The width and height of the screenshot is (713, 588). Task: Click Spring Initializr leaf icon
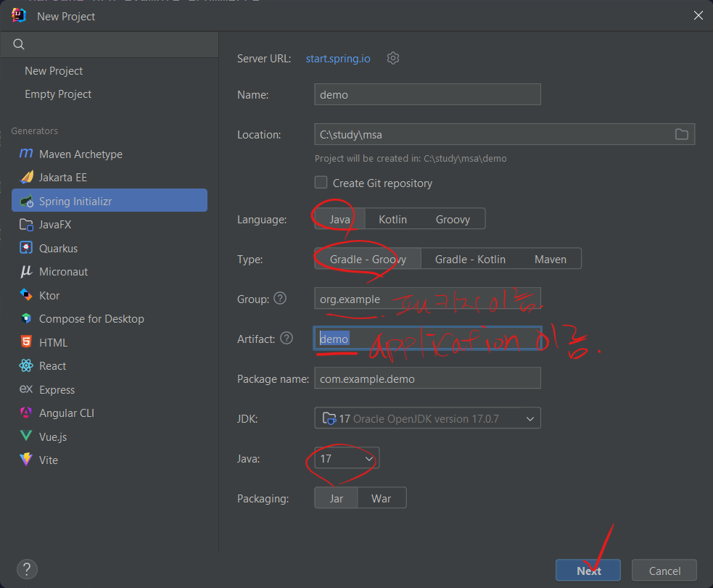[27, 201]
